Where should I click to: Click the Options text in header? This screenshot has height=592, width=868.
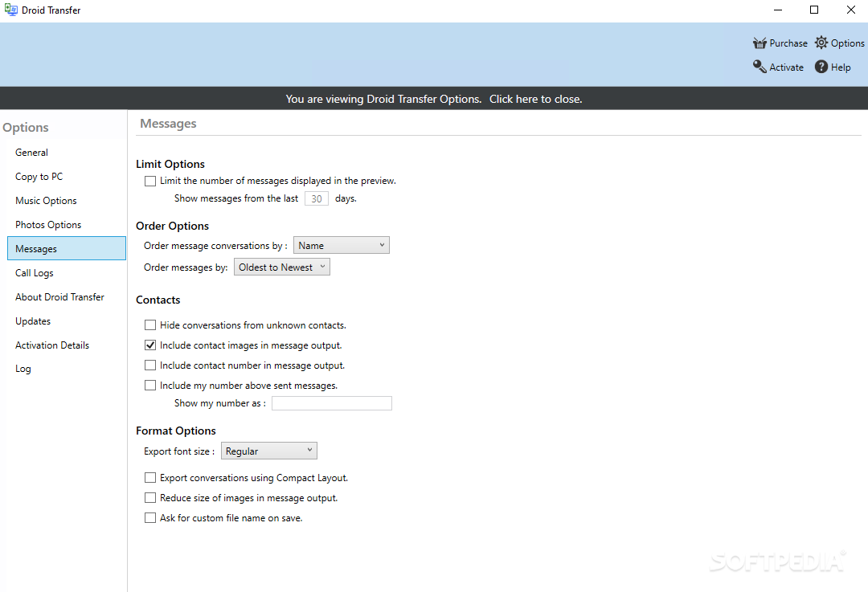point(848,43)
